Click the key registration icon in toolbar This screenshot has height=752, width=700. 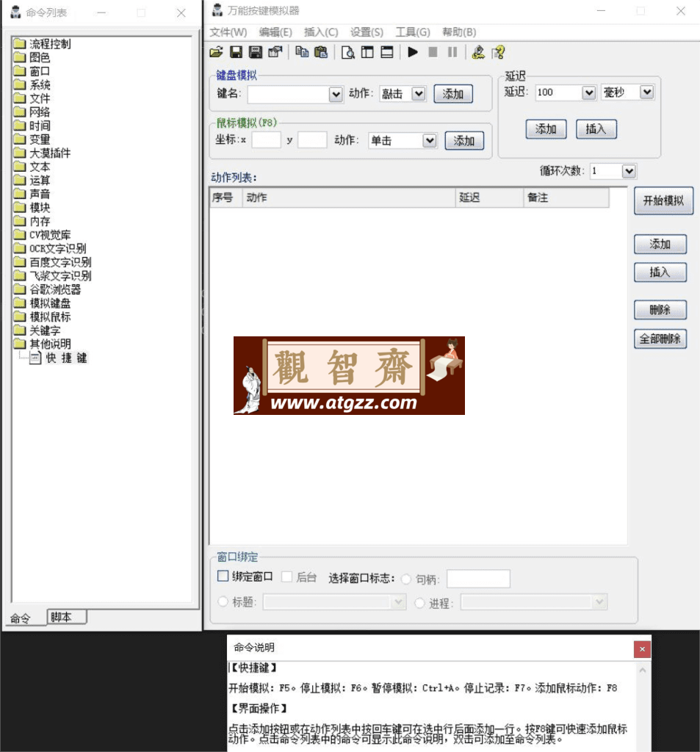478,52
